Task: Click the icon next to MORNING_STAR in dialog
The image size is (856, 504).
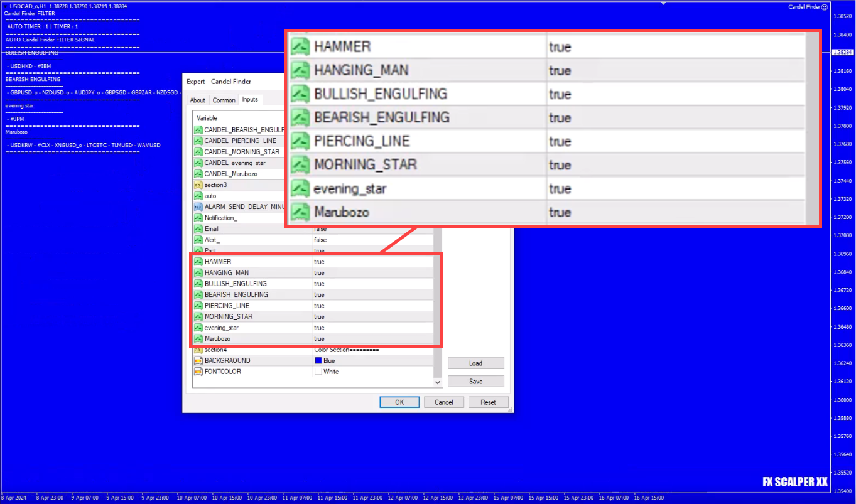Action: pos(198,316)
